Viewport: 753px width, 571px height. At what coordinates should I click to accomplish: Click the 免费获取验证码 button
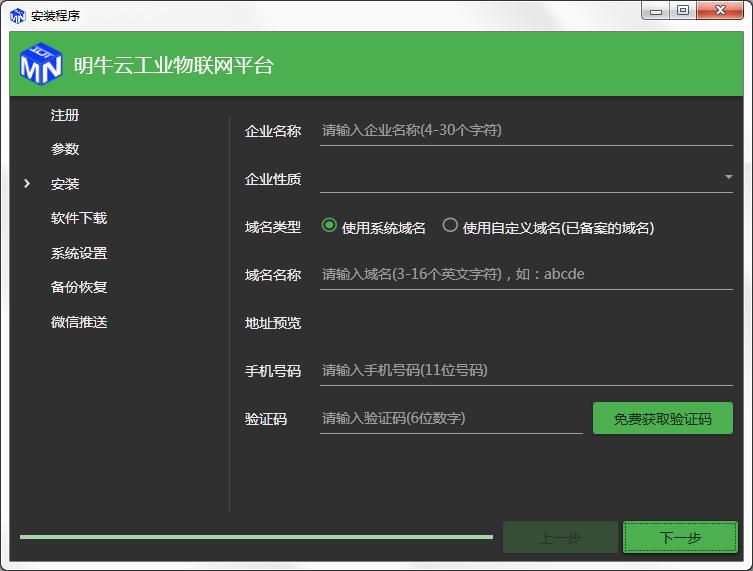coord(663,418)
